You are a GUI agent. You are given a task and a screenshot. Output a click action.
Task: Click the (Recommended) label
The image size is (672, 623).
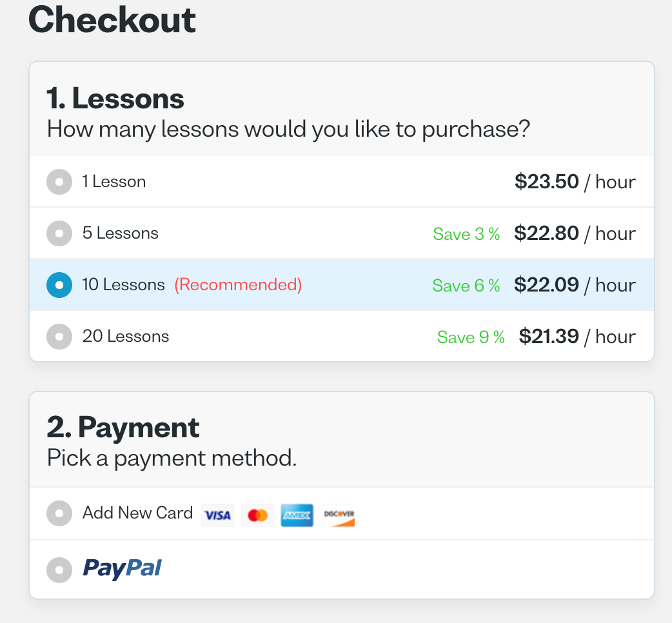[x=238, y=284]
